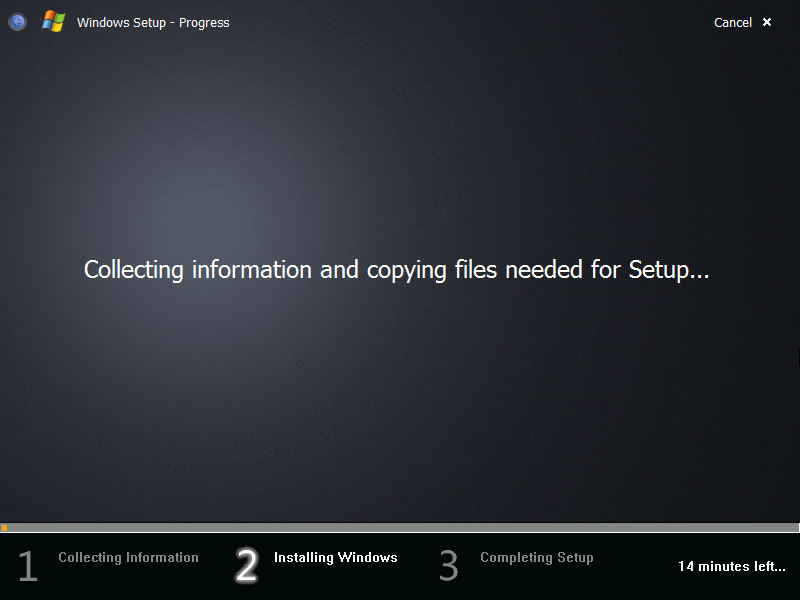Image resolution: width=800 pixels, height=600 pixels.
Task: Select the number 3 step icon
Action: pos(448,566)
